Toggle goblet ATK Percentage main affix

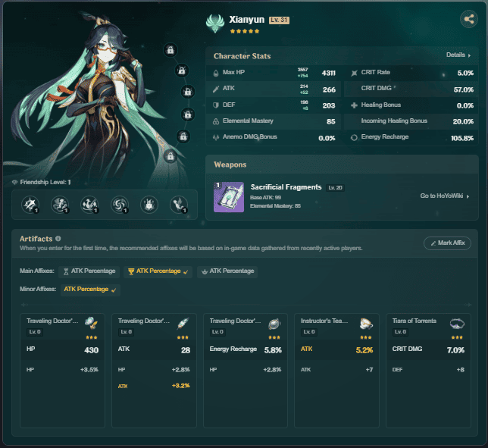158,271
